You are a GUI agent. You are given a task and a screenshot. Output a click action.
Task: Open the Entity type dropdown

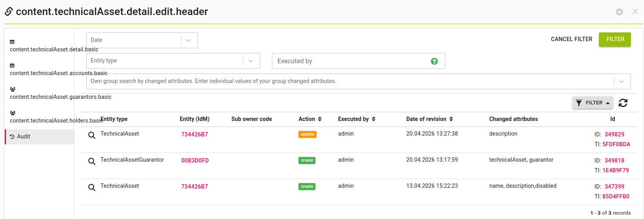tap(250, 61)
